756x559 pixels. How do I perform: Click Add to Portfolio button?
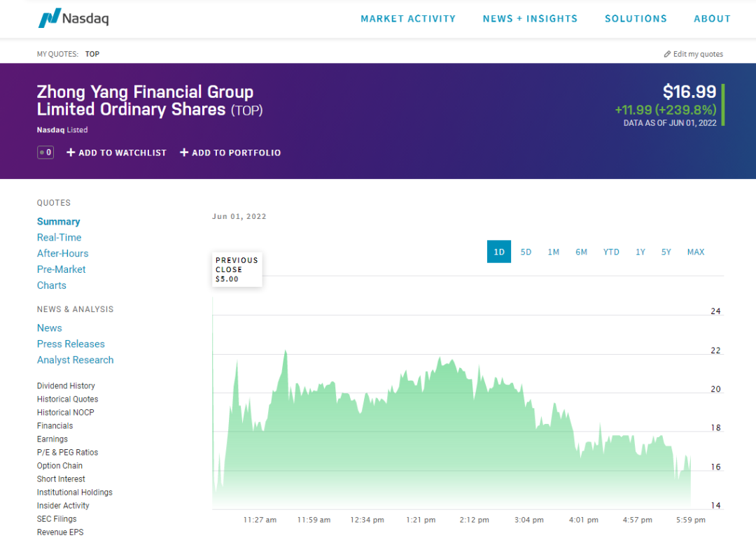230,153
